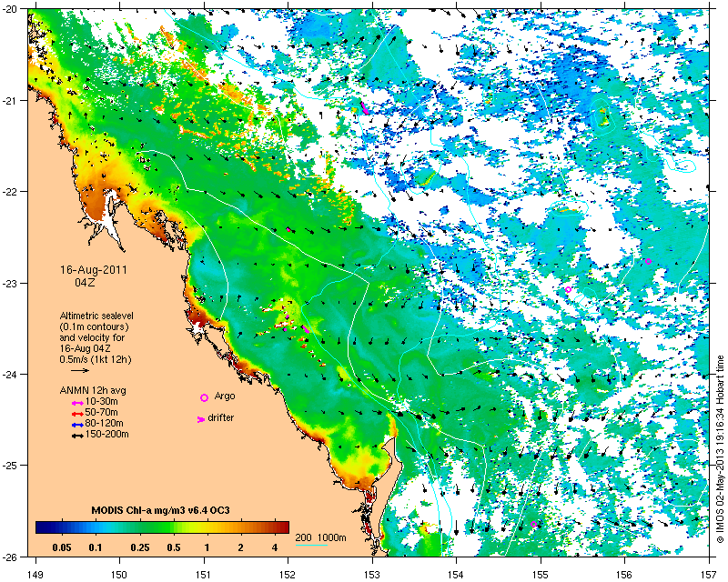Click the Argo float circle near 156.3E 22.8S

pyautogui.click(x=649, y=261)
